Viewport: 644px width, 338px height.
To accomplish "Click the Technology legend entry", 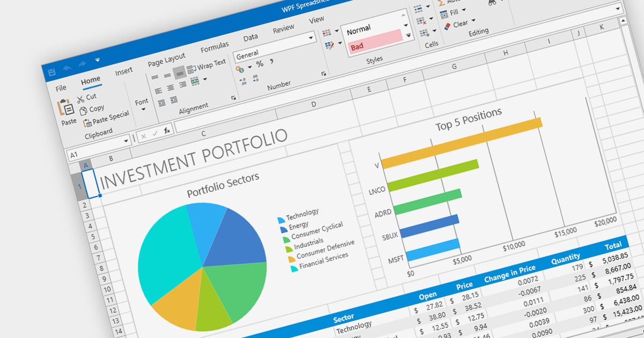I will 298,216.
